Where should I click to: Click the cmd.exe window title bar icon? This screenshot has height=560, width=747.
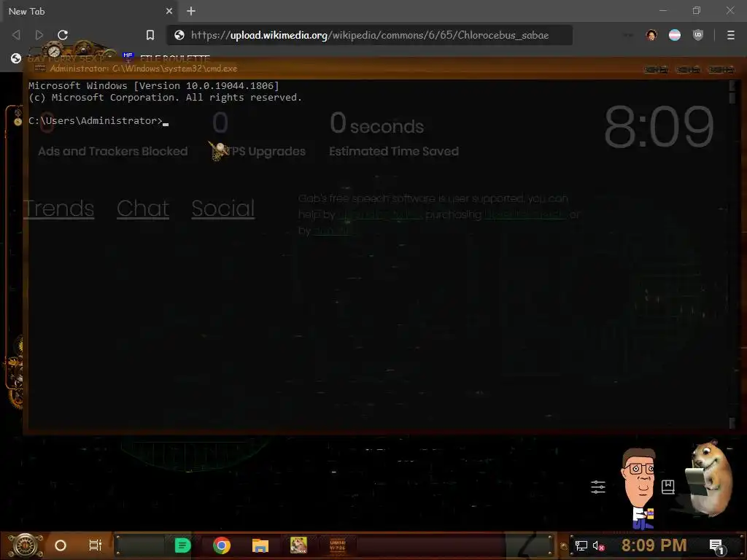point(40,69)
